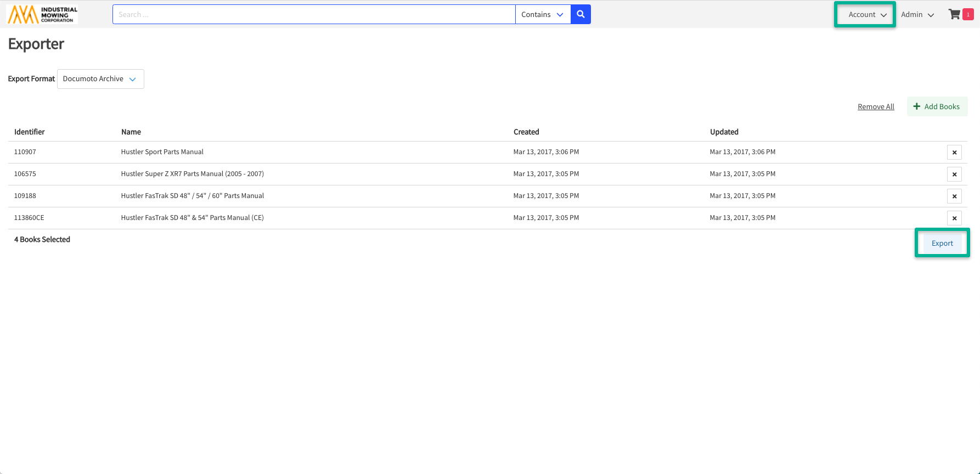Remove book 106575 using its X button

click(954, 174)
